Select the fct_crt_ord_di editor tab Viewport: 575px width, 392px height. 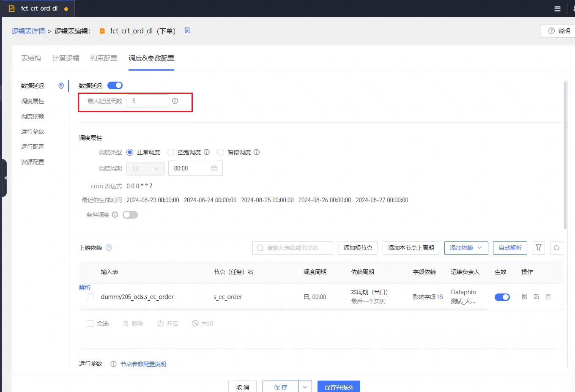tap(39, 8)
